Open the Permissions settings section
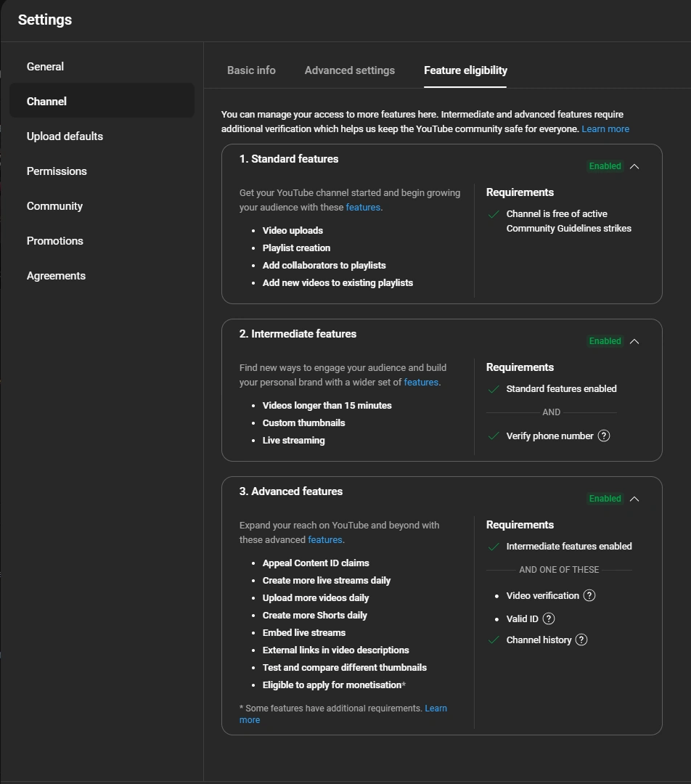Viewport: 691px width, 784px height. [57, 171]
